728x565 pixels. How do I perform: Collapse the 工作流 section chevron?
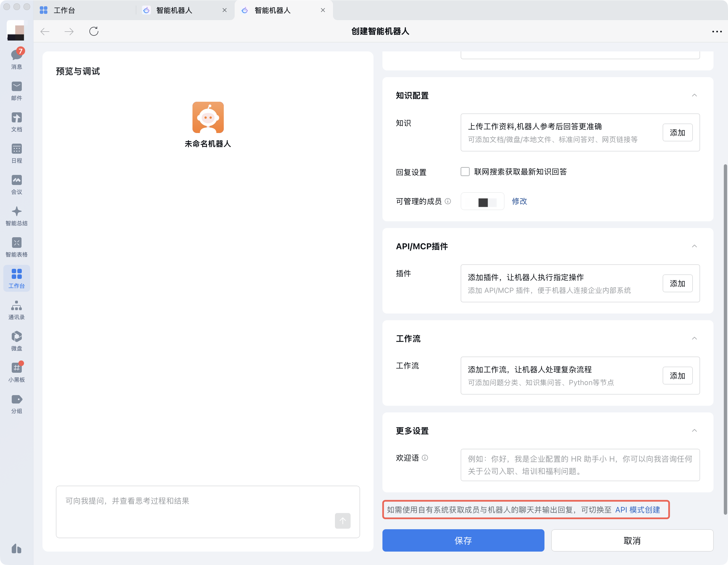[694, 339]
